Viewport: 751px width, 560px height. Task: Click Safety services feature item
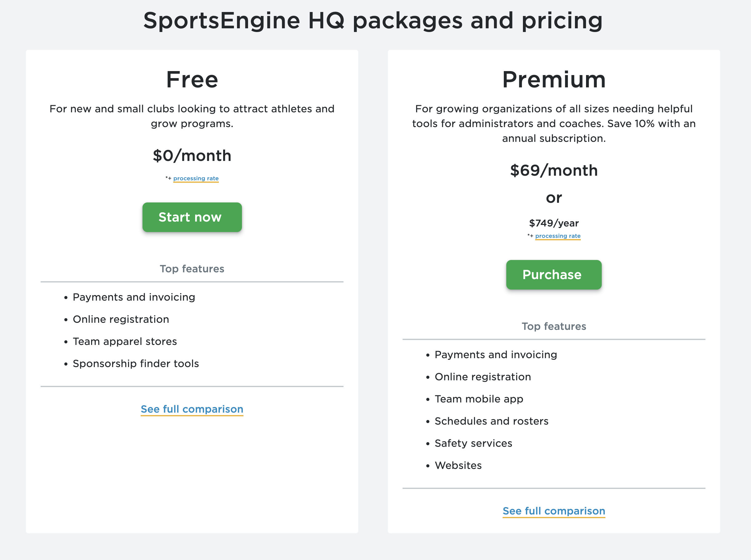473,443
